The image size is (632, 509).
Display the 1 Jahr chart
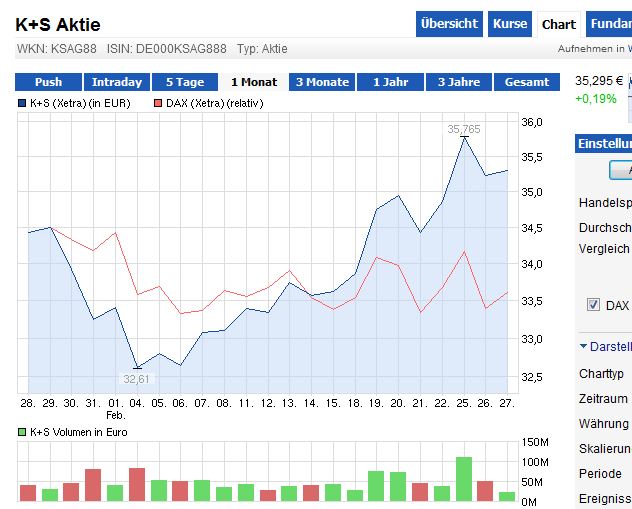click(390, 82)
